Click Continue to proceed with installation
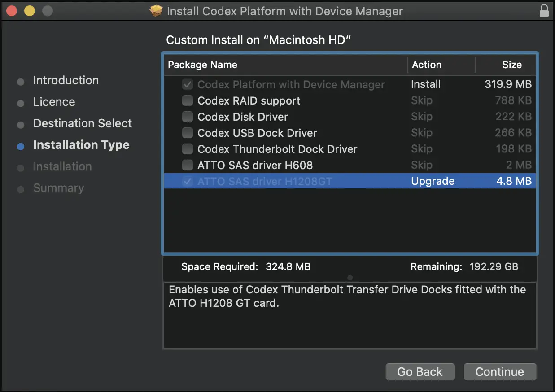555x392 pixels. tap(500, 371)
